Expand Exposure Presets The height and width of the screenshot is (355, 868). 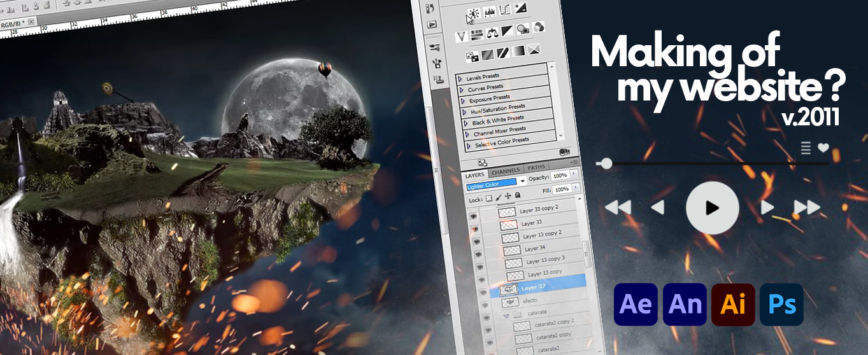click(464, 101)
